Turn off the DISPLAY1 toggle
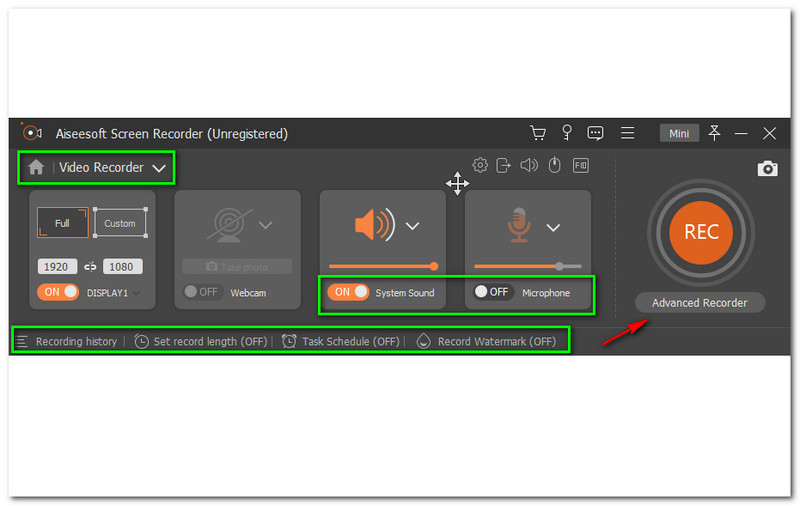This screenshot has width=800, height=506. pyautogui.click(x=58, y=292)
